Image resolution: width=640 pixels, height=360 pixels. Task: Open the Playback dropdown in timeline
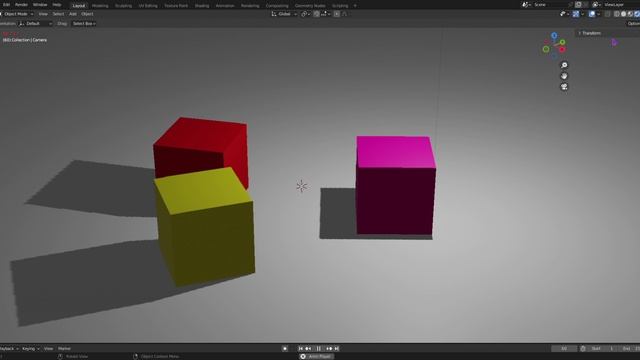[9, 349]
